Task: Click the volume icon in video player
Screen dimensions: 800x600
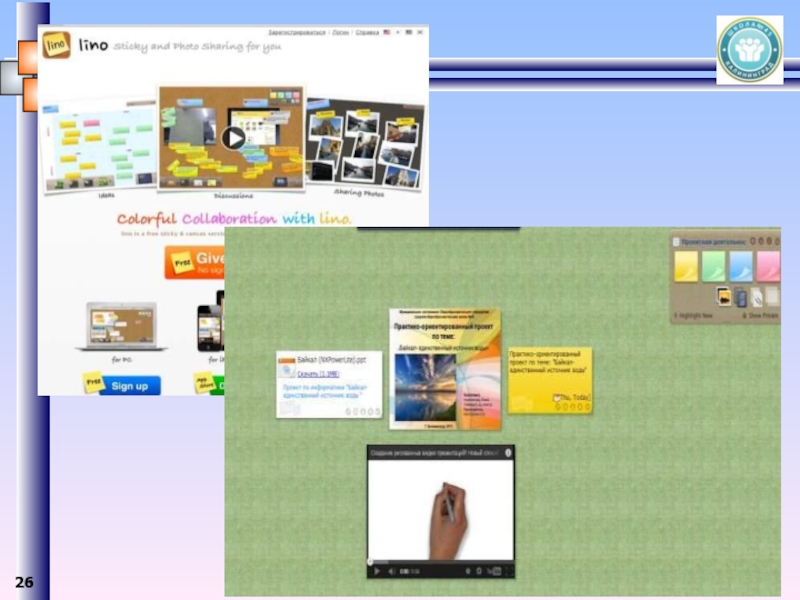Action: pyautogui.click(x=392, y=571)
